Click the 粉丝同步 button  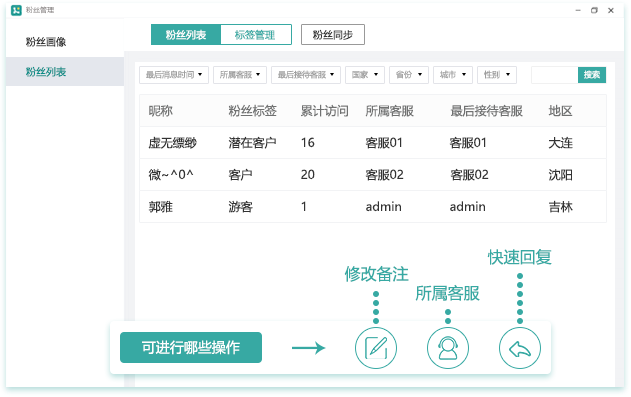[333, 35]
